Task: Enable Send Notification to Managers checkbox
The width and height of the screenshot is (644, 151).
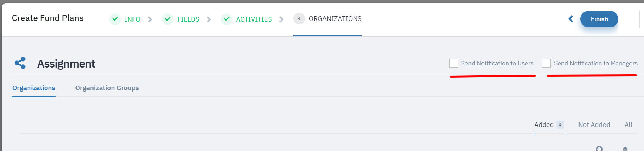Action: [x=547, y=63]
